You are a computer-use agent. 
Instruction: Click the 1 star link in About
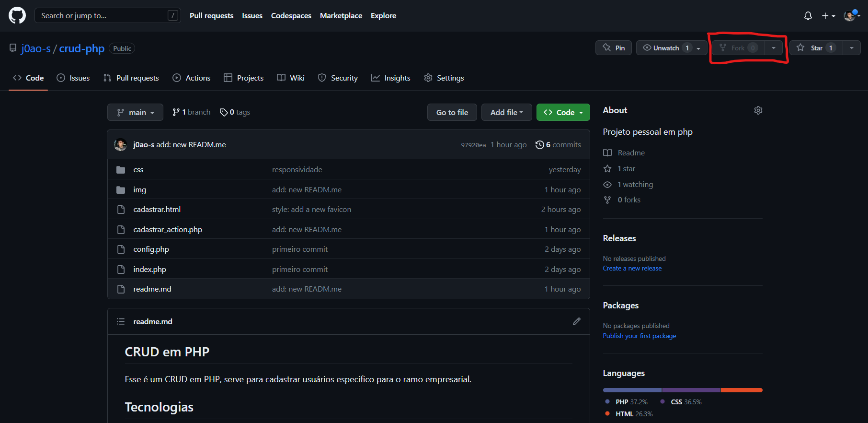[619, 168]
